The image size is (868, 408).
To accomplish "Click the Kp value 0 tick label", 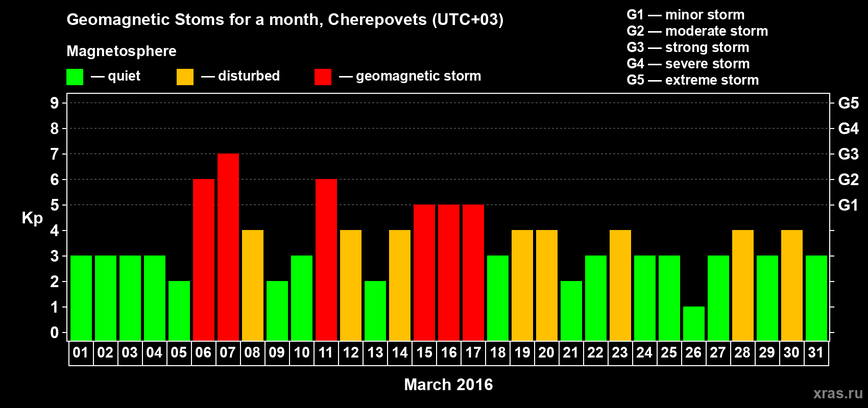I will 55,333.
